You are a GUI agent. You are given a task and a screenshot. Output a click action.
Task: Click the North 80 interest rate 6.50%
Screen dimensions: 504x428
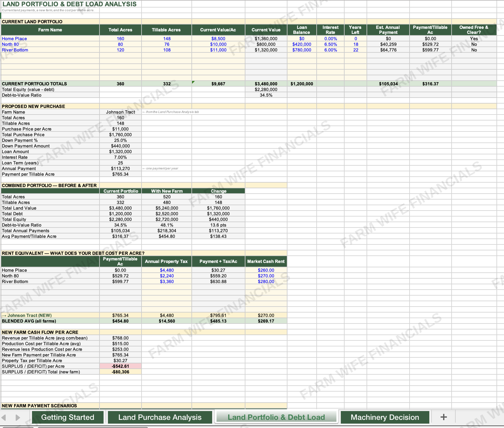tap(330, 44)
